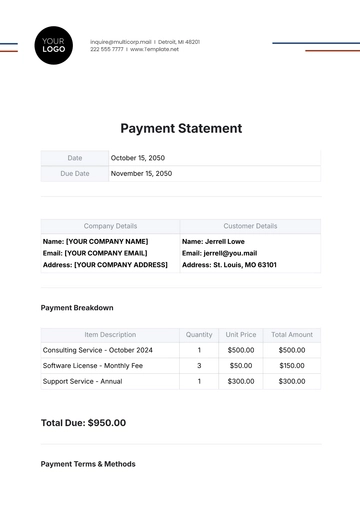Click the $150.00 total amount
The width and height of the screenshot is (360, 509).
point(292,366)
